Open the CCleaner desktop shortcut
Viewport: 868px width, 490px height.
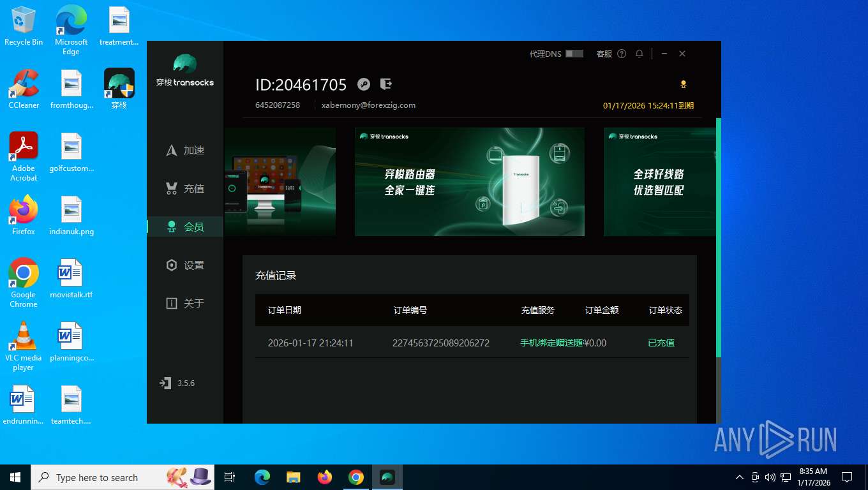(24, 89)
